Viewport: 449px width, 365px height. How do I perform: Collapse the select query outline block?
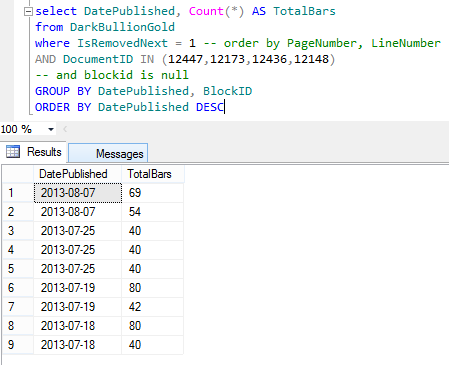[x=28, y=12]
